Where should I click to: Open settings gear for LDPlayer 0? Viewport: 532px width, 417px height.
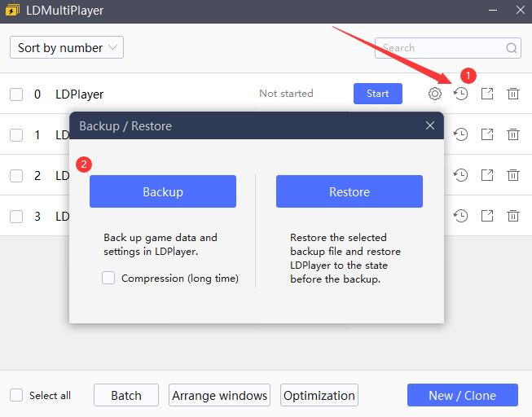click(x=434, y=94)
